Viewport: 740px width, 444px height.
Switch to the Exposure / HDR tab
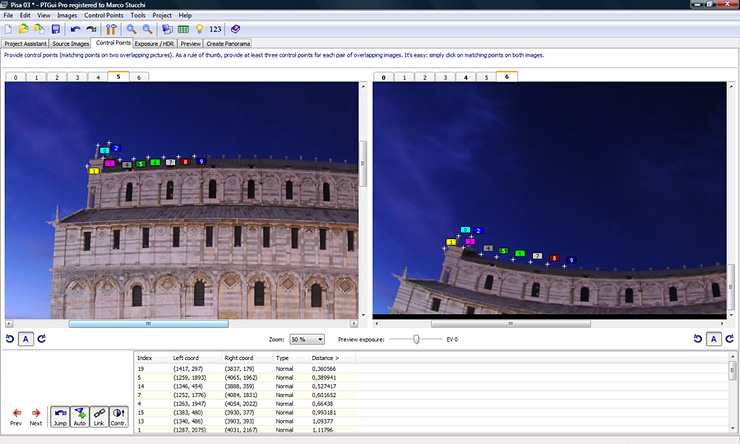[155, 43]
